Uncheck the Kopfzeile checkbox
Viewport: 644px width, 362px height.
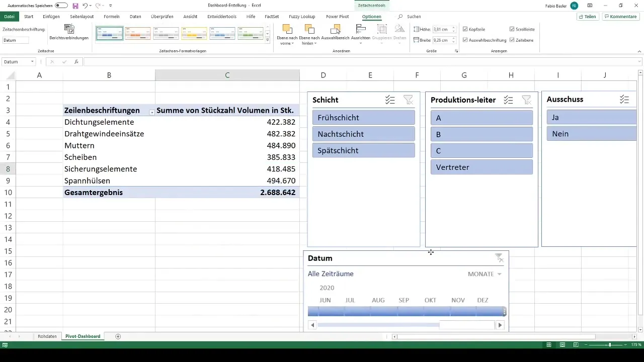click(465, 29)
